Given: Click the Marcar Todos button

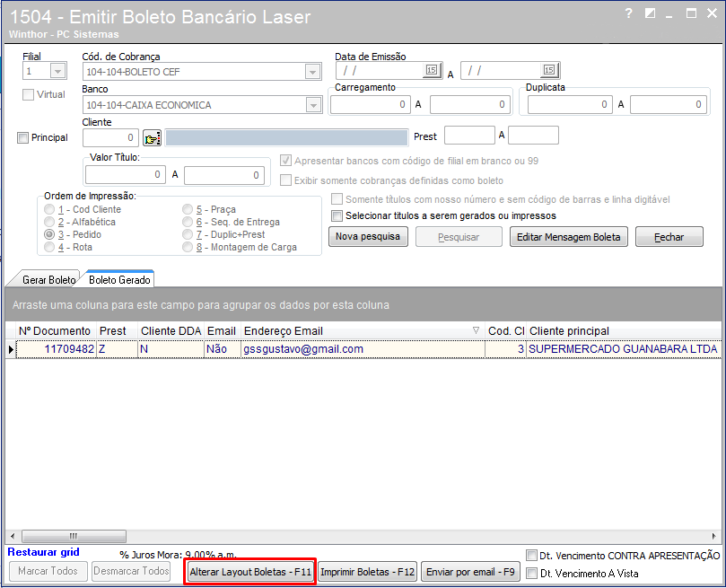Looking at the screenshot, I should pos(48,571).
